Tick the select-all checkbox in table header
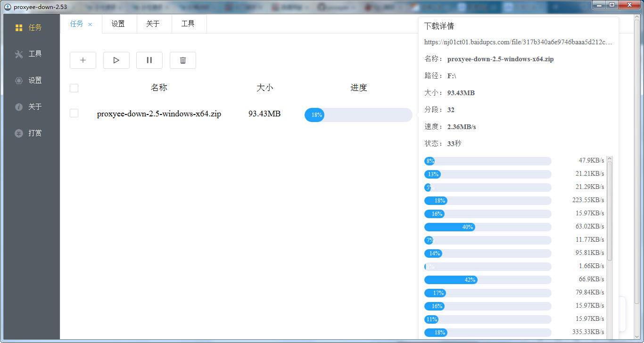Viewport: 644px width, 343px height. click(74, 88)
